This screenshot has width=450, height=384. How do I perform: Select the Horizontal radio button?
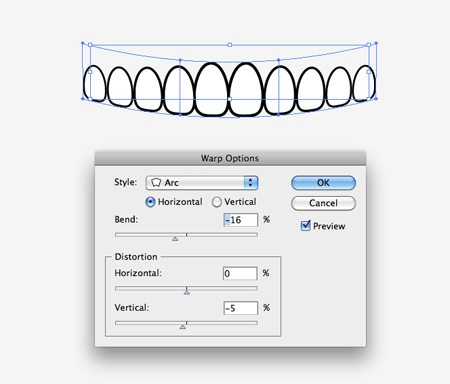[x=150, y=202]
